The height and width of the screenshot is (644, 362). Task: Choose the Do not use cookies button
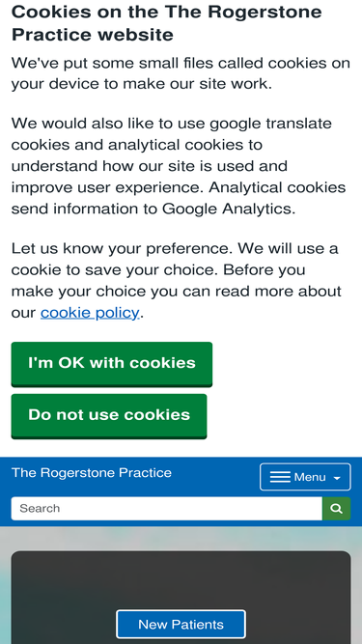[x=109, y=416]
